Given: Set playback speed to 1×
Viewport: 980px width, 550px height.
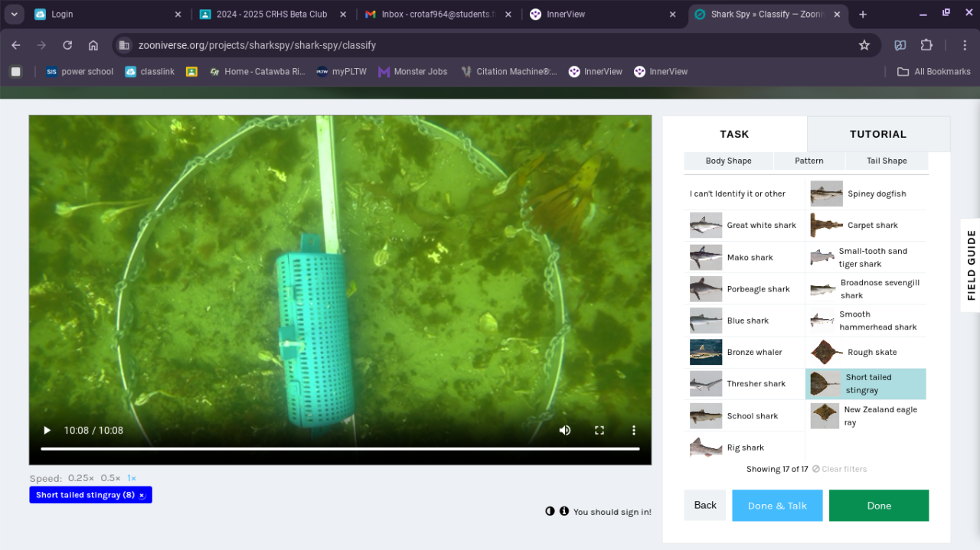Looking at the screenshot, I should point(132,478).
